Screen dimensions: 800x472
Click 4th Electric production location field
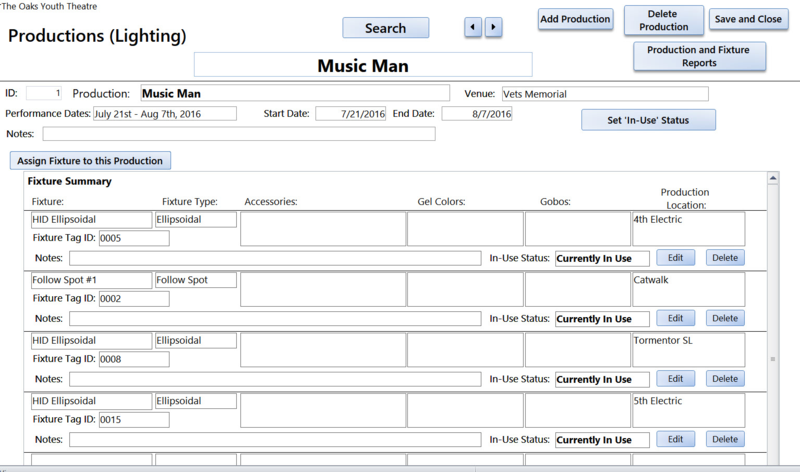(x=689, y=229)
